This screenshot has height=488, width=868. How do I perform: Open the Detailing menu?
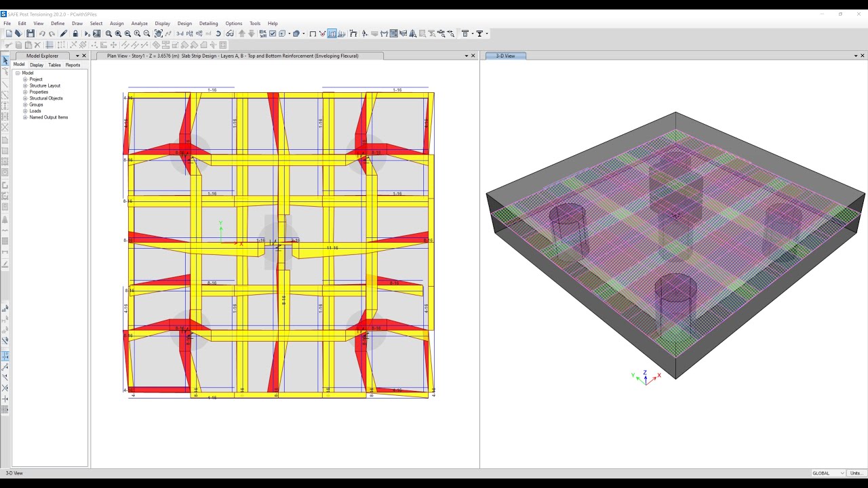point(208,23)
